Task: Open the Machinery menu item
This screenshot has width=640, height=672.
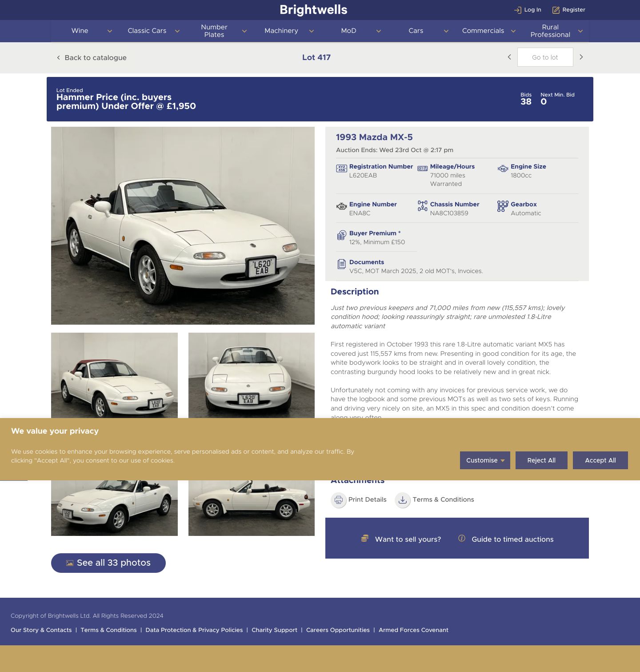Action: [x=281, y=31]
